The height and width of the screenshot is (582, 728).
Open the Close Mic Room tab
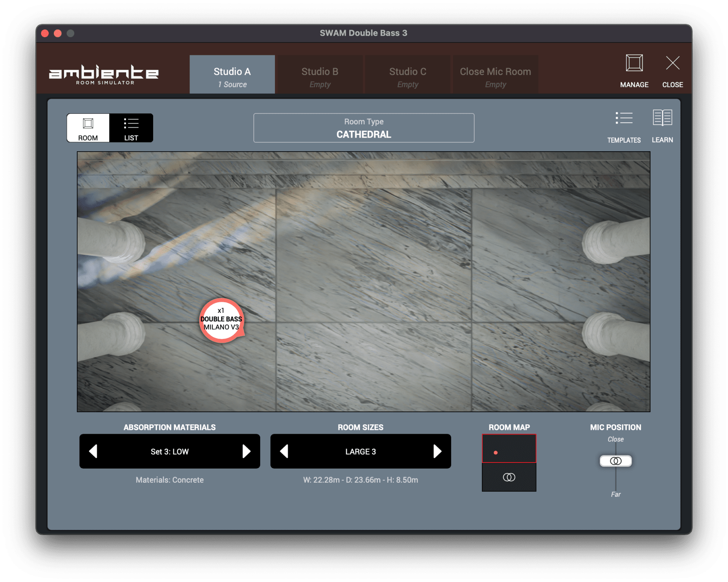[495, 74]
